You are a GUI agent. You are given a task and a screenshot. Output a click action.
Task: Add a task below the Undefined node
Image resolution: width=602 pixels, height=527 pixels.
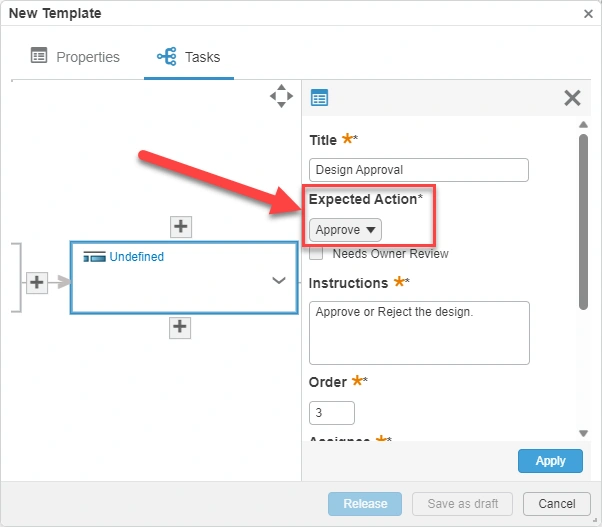(x=180, y=326)
